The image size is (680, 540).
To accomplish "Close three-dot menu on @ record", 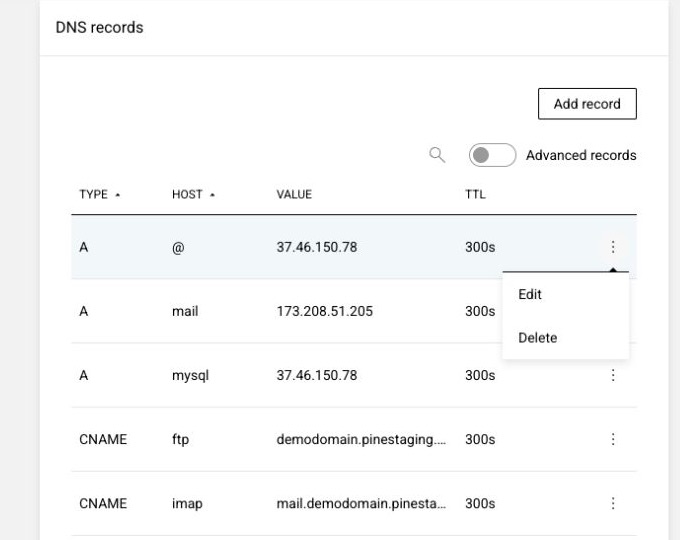I will 613,247.
